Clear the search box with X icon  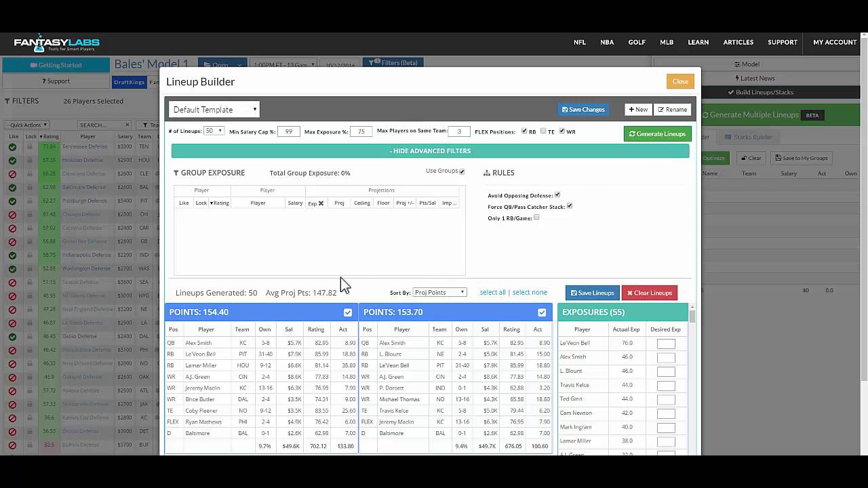(x=127, y=125)
